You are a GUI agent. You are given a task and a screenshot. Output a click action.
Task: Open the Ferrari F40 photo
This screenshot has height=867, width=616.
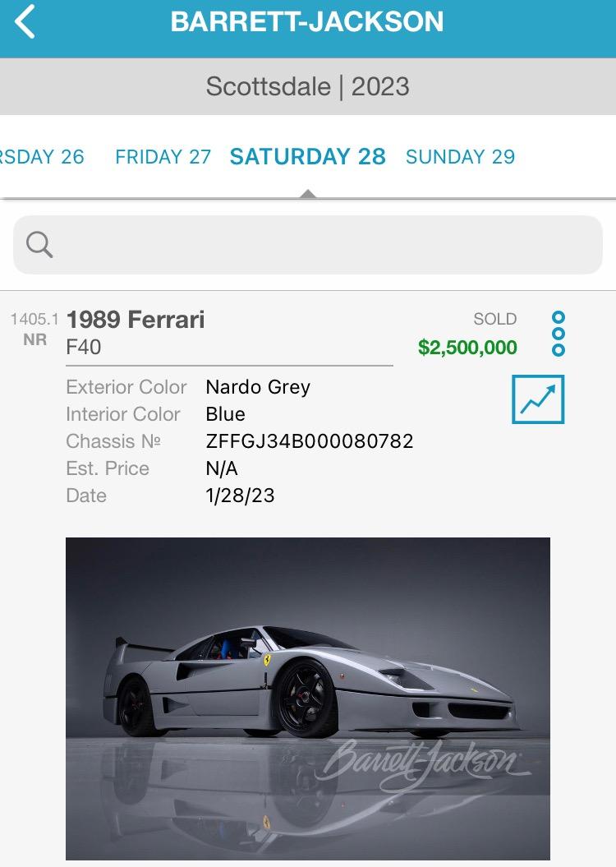coord(308,699)
